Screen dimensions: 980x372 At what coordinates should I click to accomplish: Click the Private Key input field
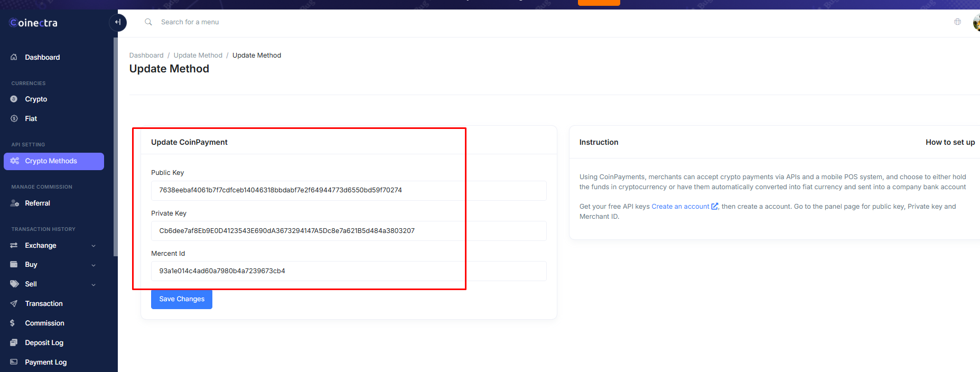(x=349, y=231)
